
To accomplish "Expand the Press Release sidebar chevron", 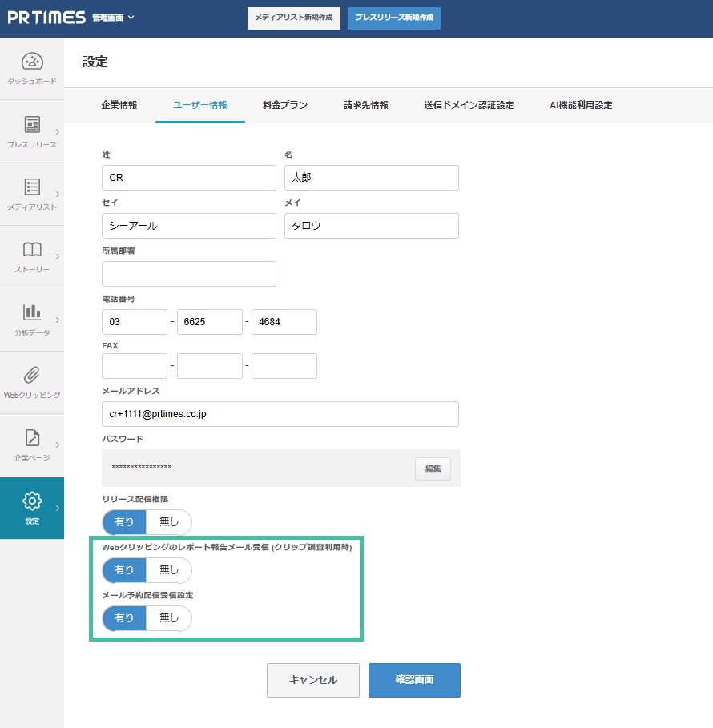I will [x=58, y=131].
